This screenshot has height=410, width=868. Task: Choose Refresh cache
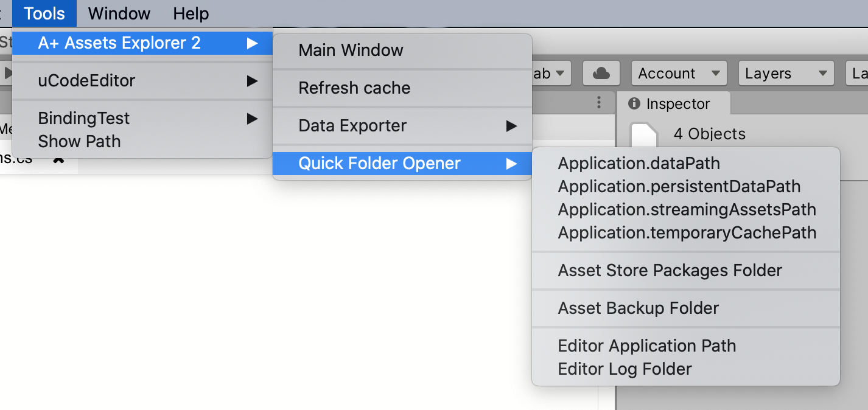(x=402, y=88)
